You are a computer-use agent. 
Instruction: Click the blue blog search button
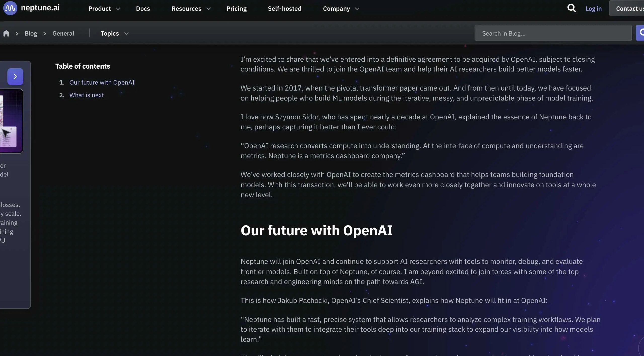point(640,33)
